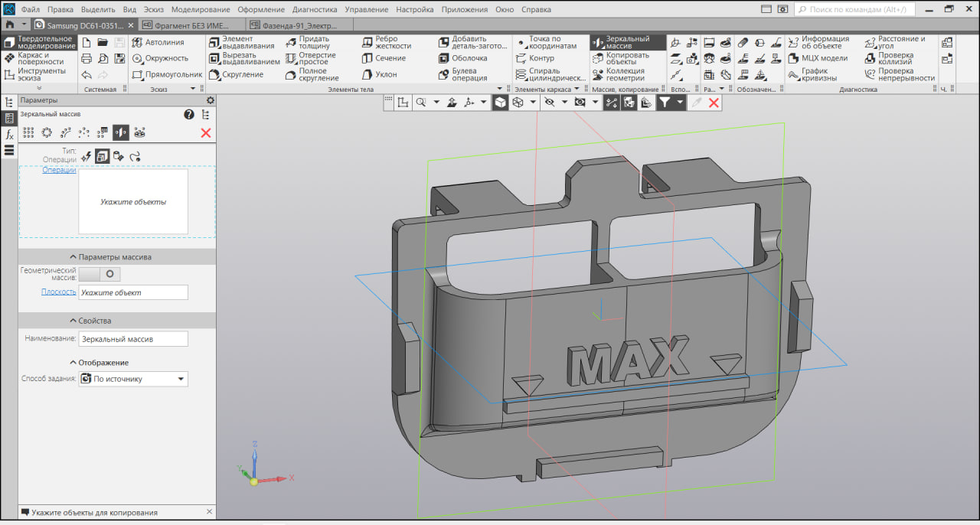980x525 pixels.
Task: Select Спираль цилиндрическая helix tool
Action: click(x=550, y=74)
